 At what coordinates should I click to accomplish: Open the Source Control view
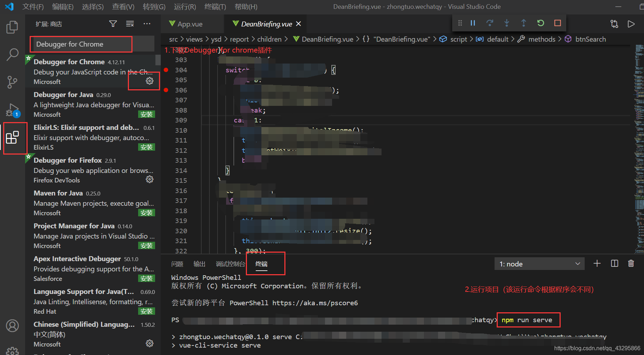(x=12, y=82)
